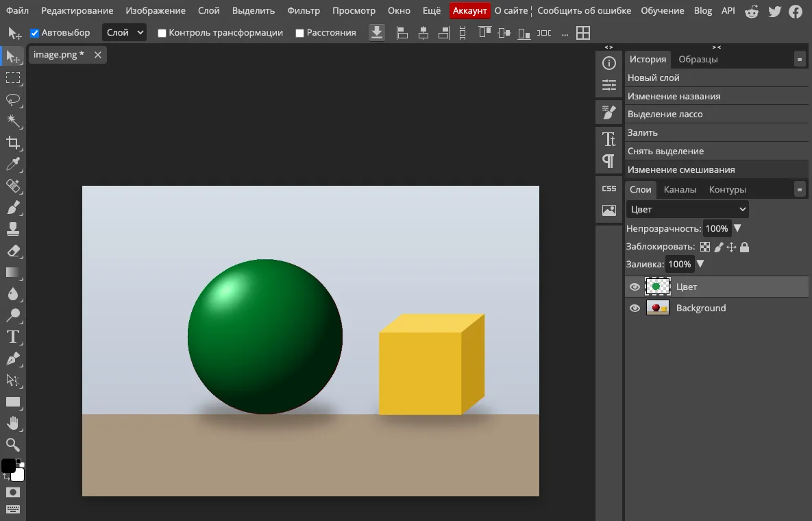Screen dimensions: 812x521
Task: Switch to the Образцы tab
Action: click(698, 60)
